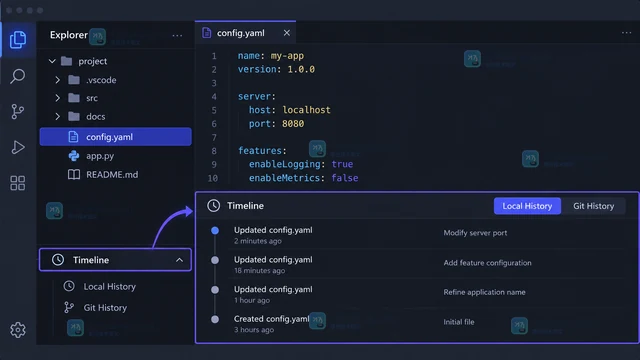Open the Run and Debug view
This screenshot has width=640, height=360.
[18, 147]
